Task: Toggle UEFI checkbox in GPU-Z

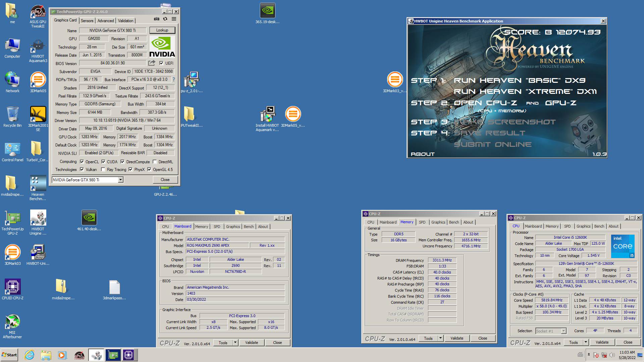Action: coord(161,63)
